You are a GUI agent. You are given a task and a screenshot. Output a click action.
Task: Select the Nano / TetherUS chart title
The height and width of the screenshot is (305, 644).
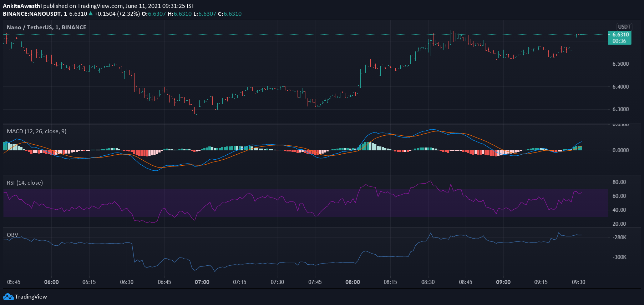[46, 27]
